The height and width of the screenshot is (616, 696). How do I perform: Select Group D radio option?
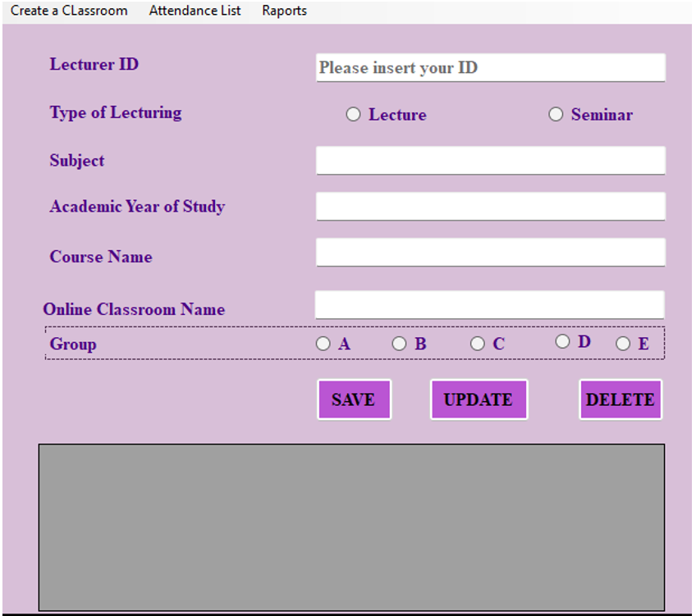(562, 341)
